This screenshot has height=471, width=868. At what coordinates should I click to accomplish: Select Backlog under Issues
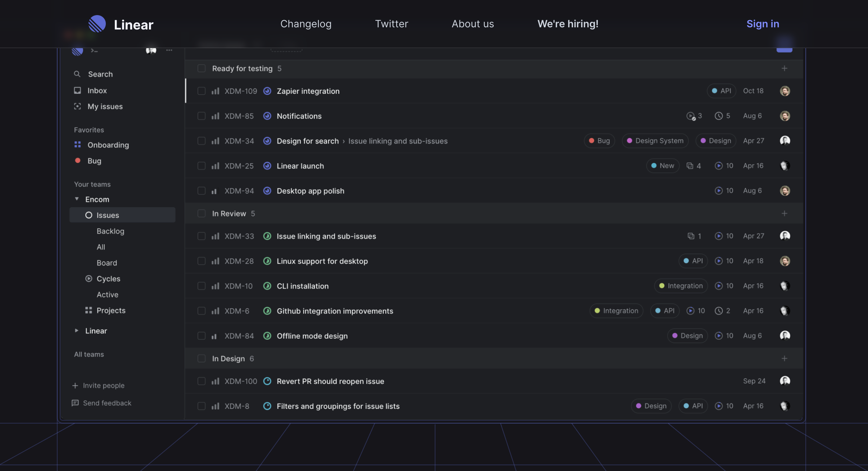tap(110, 231)
